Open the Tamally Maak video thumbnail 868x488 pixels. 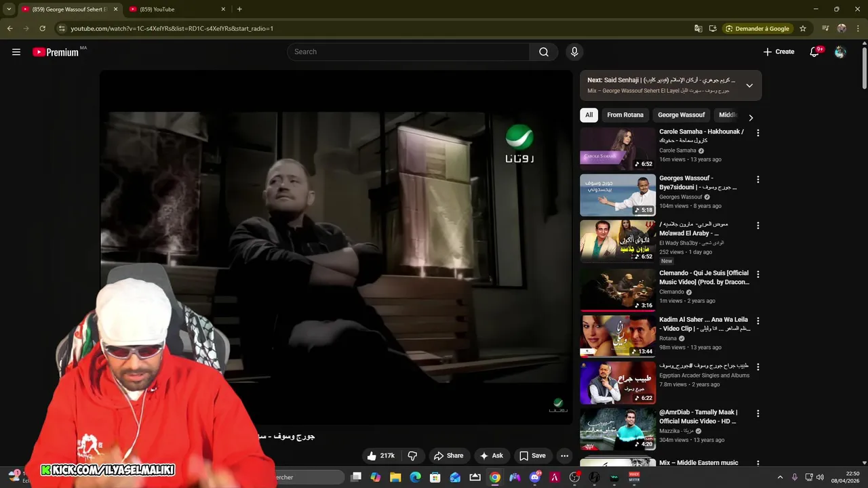point(618,428)
